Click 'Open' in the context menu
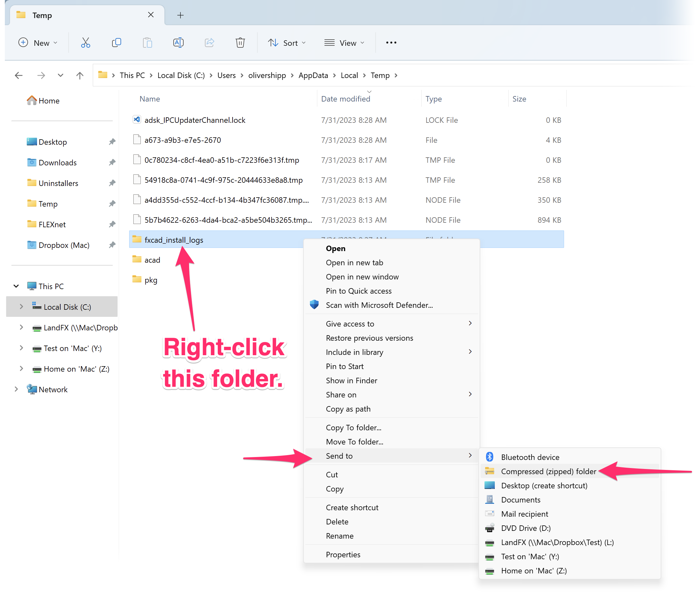Viewport: 700px width, 595px height. pyautogui.click(x=336, y=248)
